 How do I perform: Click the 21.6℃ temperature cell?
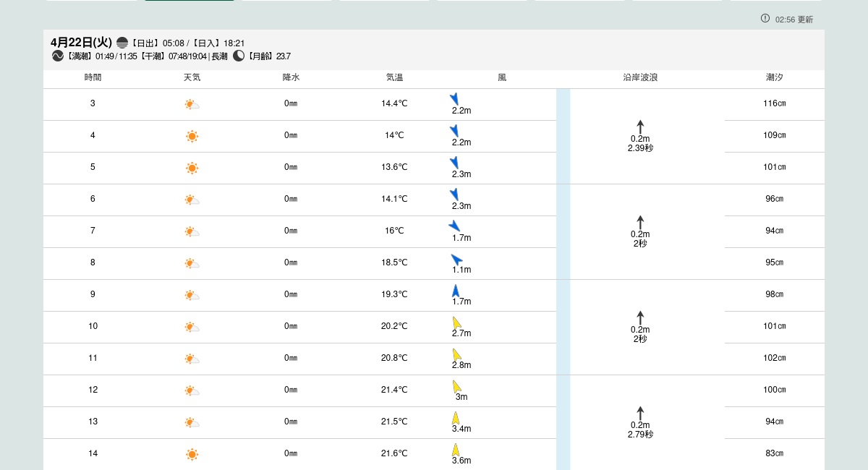[x=394, y=453]
